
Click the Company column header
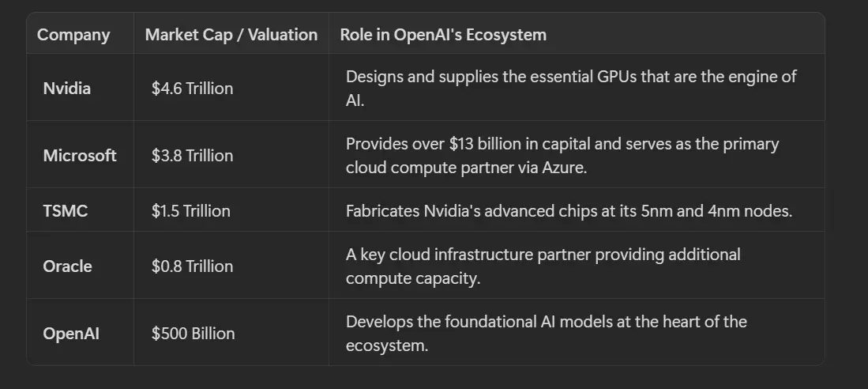(x=73, y=35)
